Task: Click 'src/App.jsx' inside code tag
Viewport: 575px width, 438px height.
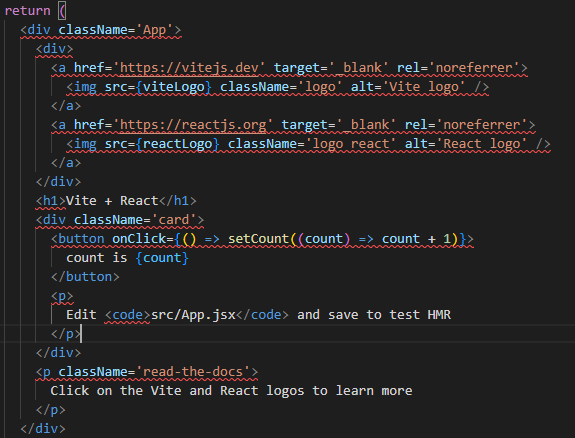Action: pyautogui.click(x=193, y=315)
